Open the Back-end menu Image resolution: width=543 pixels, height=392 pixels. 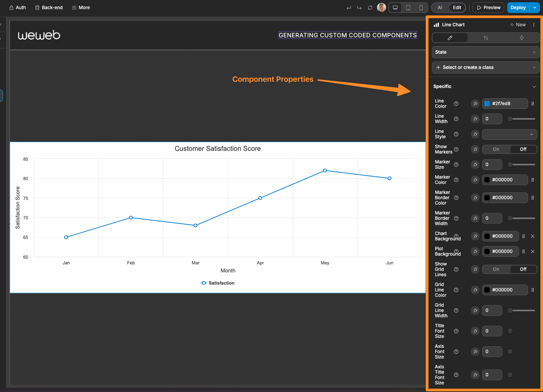(49, 7)
